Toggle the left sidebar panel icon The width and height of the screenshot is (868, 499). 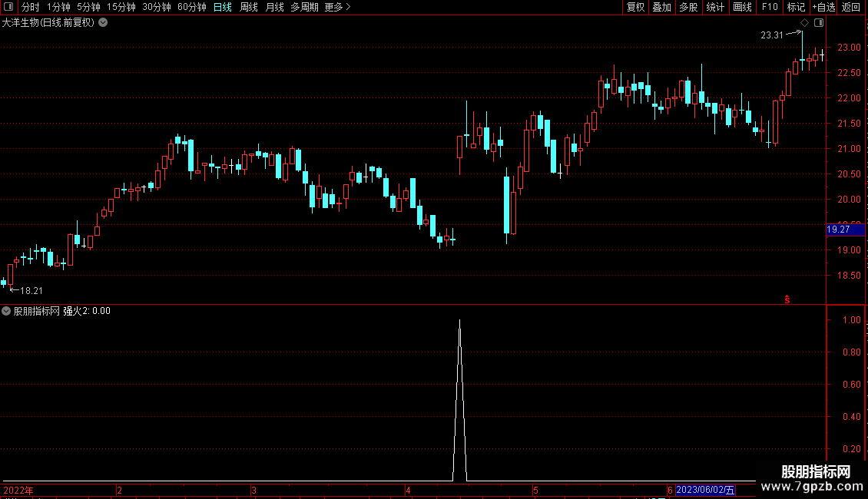tap(8, 7)
